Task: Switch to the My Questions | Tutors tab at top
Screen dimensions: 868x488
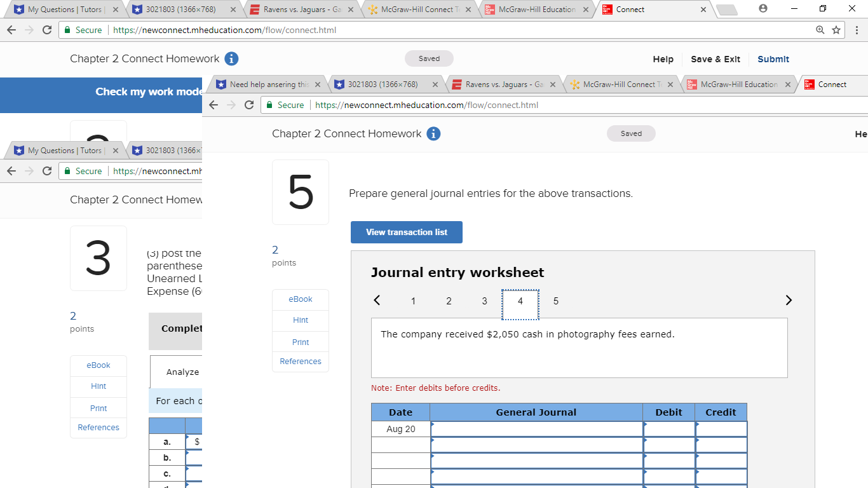Action: [65, 10]
